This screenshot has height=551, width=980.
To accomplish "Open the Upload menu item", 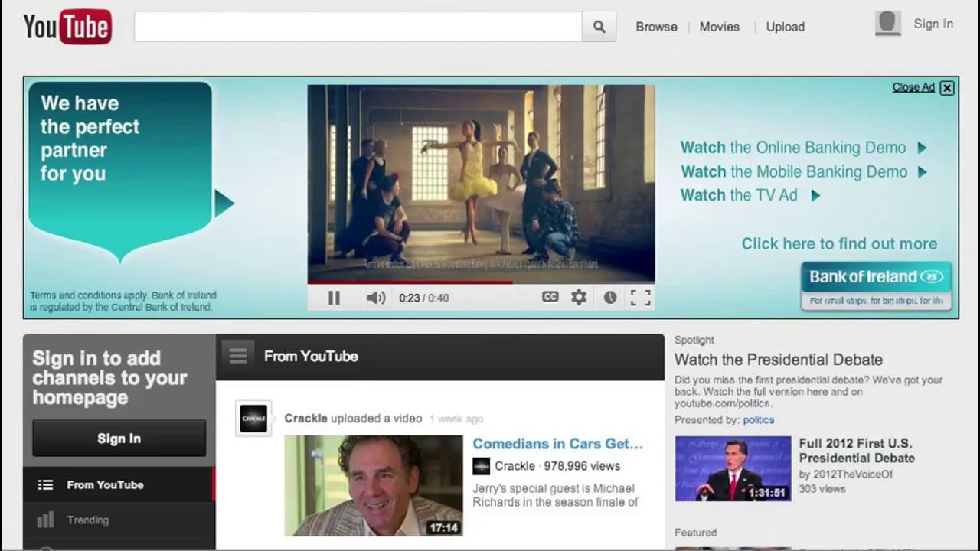I will tap(785, 27).
